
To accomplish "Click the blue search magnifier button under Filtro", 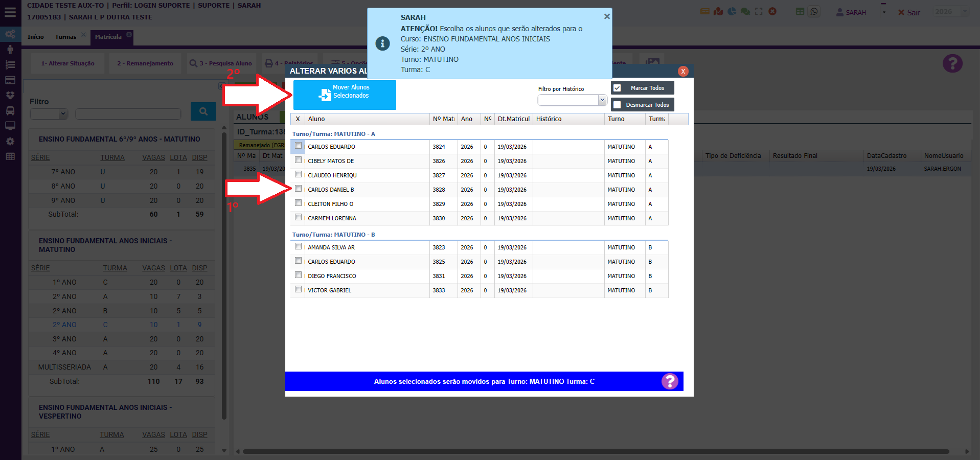I will coord(203,111).
